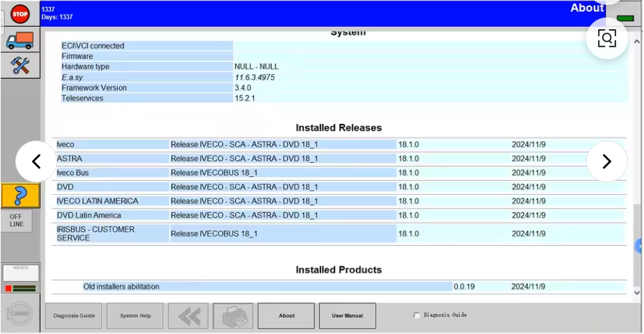Click Framework Version value 3.4.0

click(x=243, y=88)
